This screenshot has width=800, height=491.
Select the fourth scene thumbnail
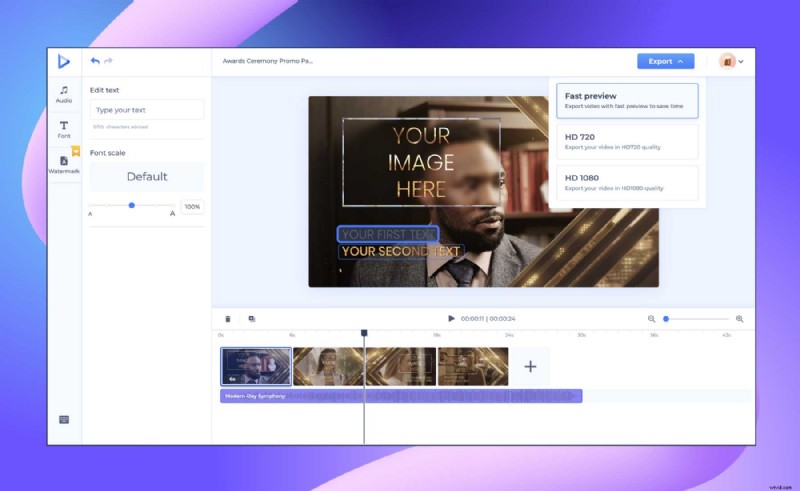click(473, 366)
